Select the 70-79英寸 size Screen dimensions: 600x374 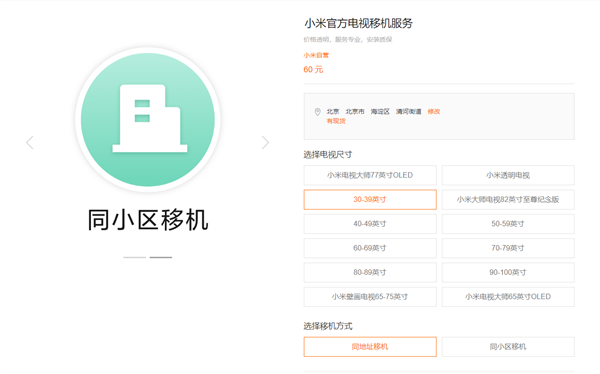pos(508,248)
